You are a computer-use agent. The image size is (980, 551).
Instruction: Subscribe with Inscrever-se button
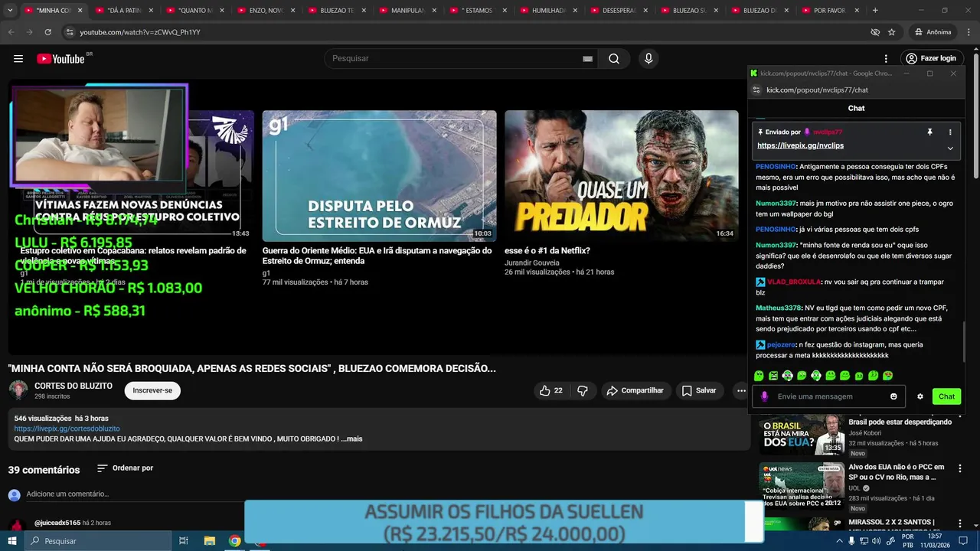(x=152, y=390)
